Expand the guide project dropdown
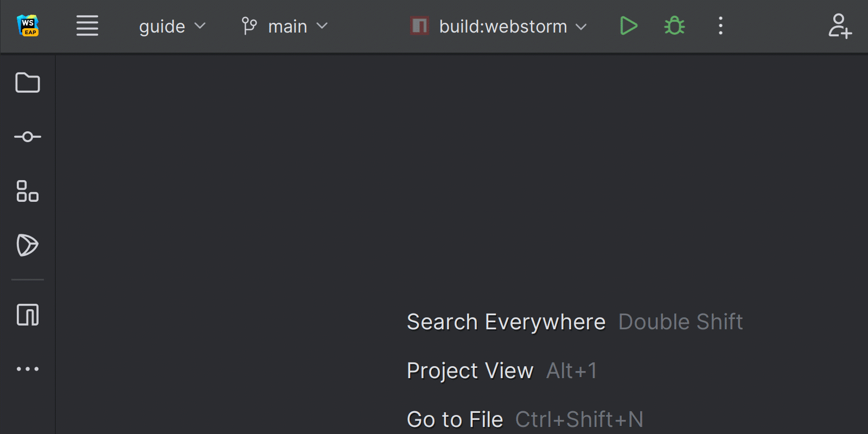This screenshot has width=868, height=434. coord(172,26)
